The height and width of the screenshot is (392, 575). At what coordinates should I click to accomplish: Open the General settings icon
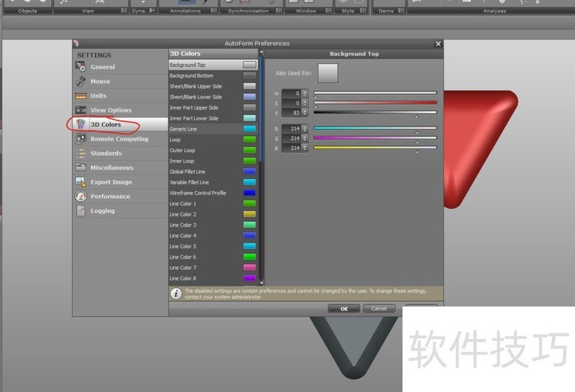click(x=80, y=67)
